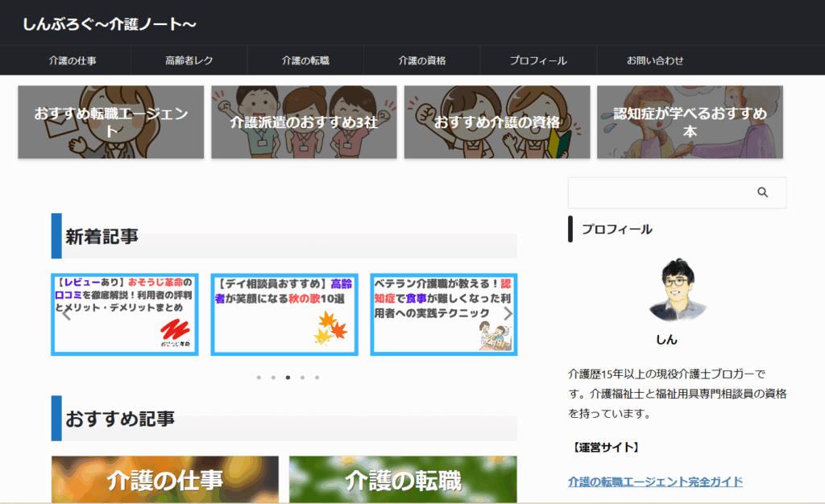Open the 高齢者レク menu item
The width and height of the screenshot is (825, 504).
click(189, 60)
